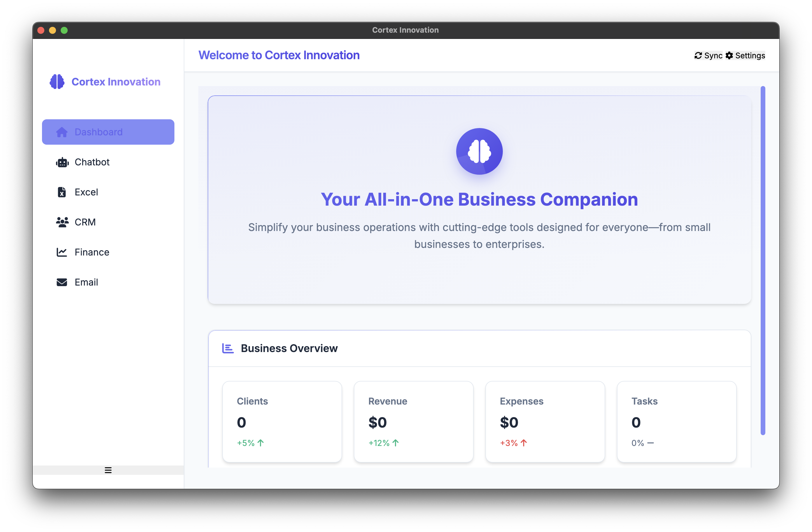Click the Finance chart line icon

[62, 252]
